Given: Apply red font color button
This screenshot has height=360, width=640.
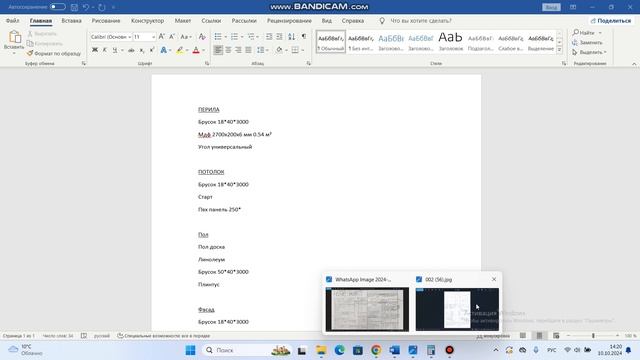Looking at the screenshot, I should click(196, 50).
